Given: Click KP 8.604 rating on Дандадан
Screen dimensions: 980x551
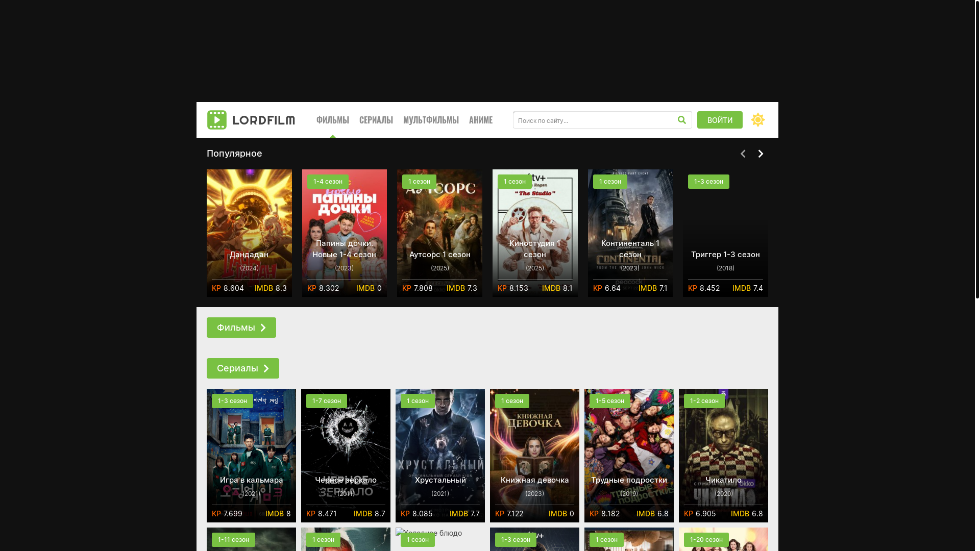Looking at the screenshot, I should pyautogui.click(x=228, y=288).
